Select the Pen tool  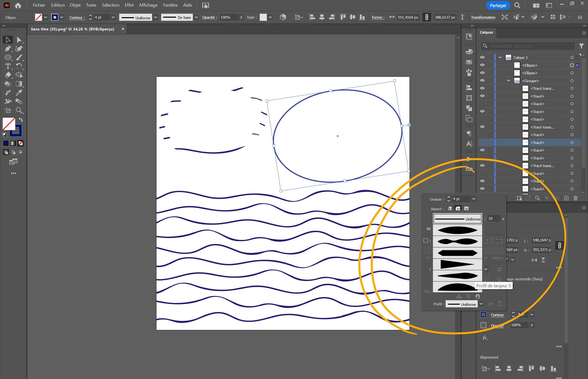coord(8,49)
